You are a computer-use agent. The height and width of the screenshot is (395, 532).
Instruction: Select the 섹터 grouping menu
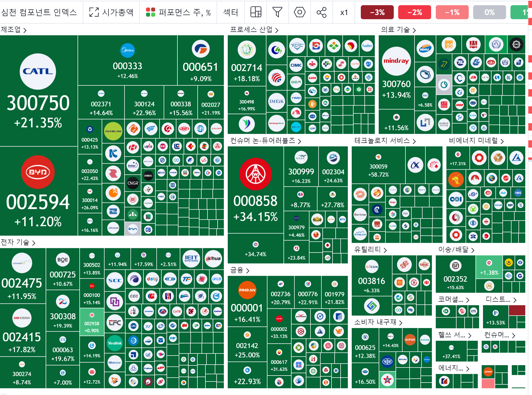(x=230, y=12)
